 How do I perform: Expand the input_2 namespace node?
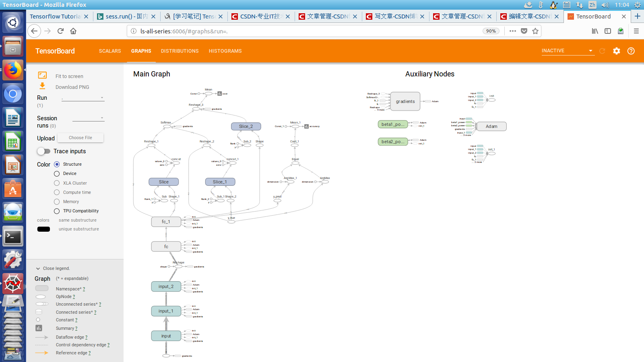coord(166,286)
